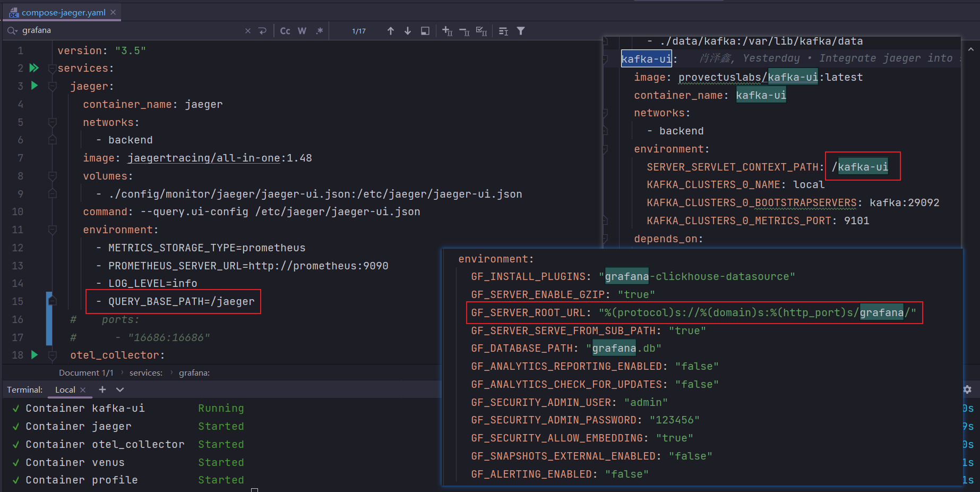Run the otel_collector service from the gutter
The height and width of the screenshot is (492, 980).
click(35, 354)
